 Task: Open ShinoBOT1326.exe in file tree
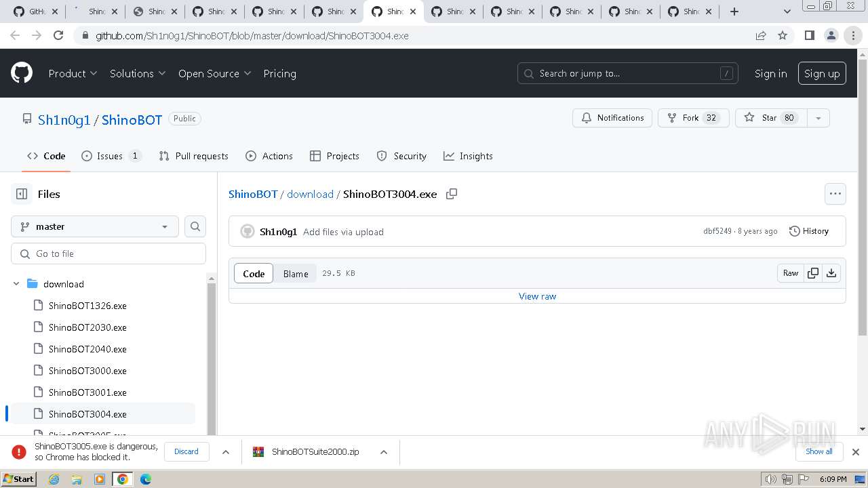click(x=87, y=306)
